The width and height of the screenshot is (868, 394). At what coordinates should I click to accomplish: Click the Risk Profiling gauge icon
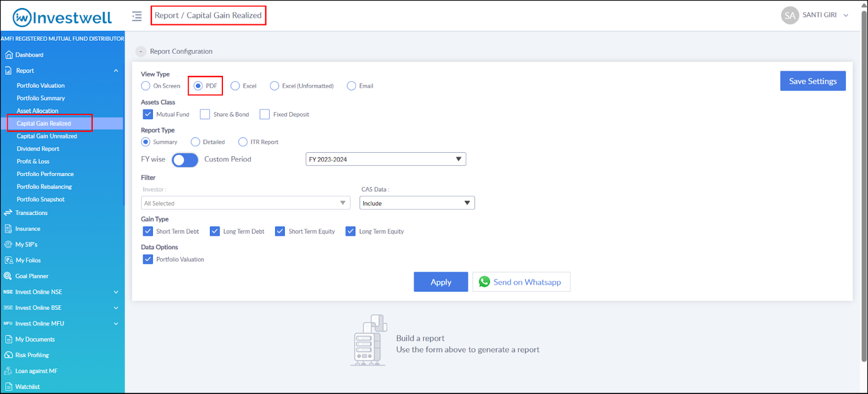[x=8, y=355]
